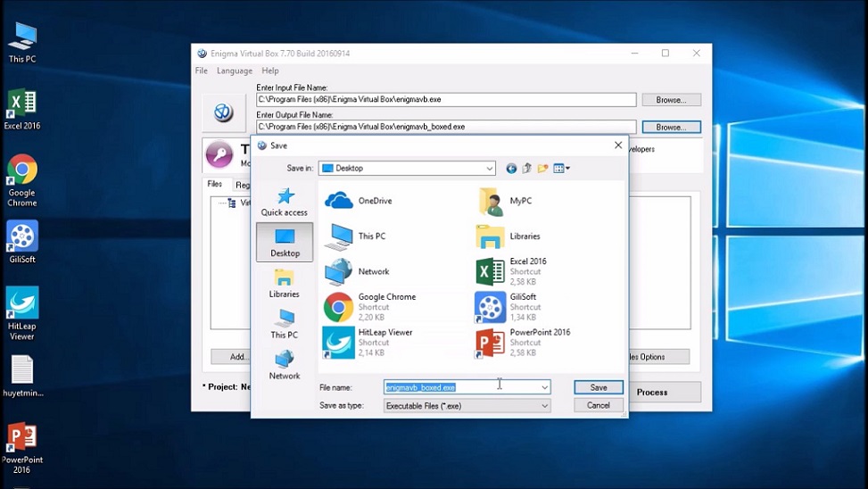Select MyPC folder in file list
Image resolution: width=868 pixels, height=489 pixels.
504,201
